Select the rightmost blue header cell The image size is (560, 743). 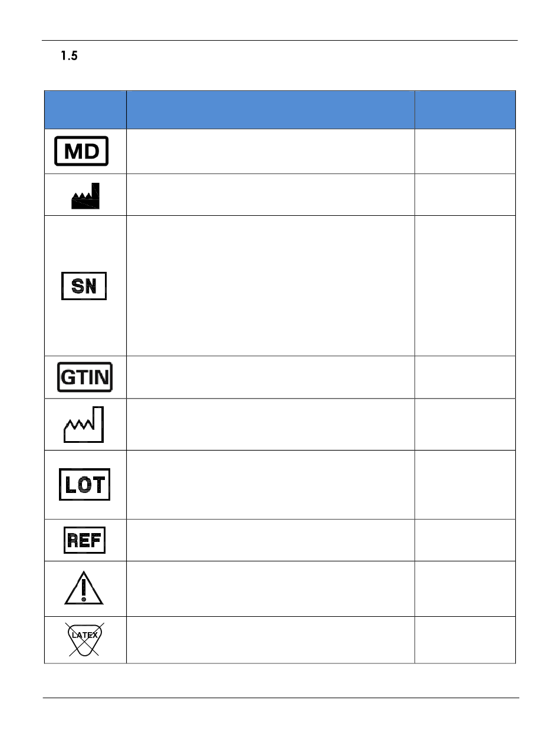tap(465, 110)
